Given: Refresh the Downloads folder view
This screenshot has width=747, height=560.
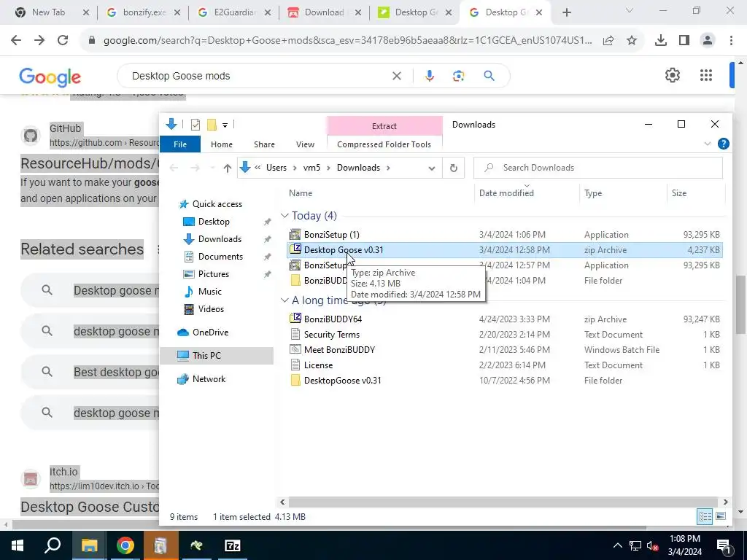Looking at the screenshot, I should (454, 168).
